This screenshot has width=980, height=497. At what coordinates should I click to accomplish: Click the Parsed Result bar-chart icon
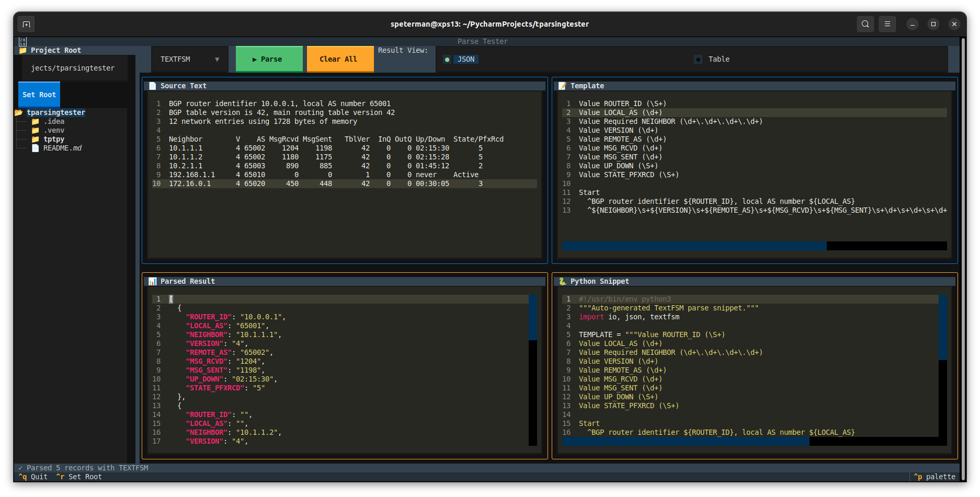152,281
